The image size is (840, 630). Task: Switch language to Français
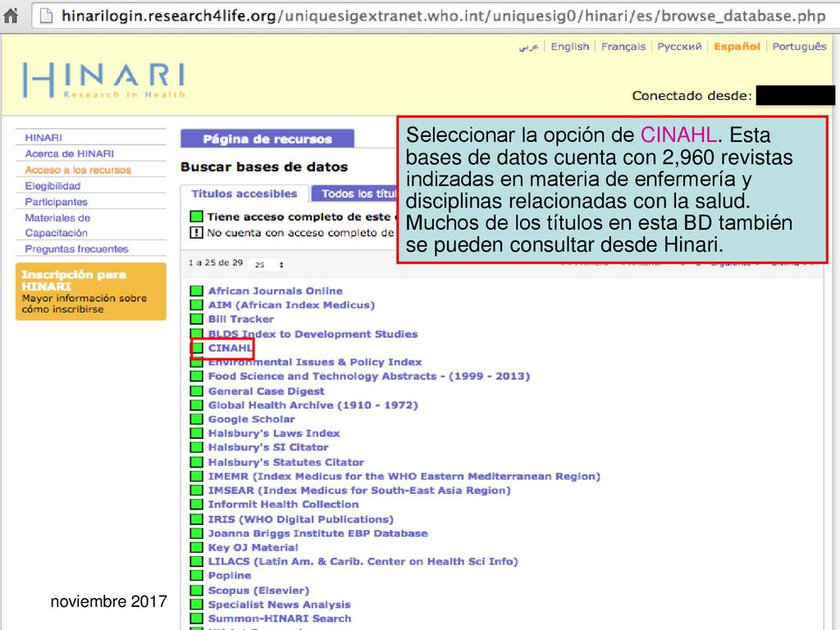pos(623,47)
